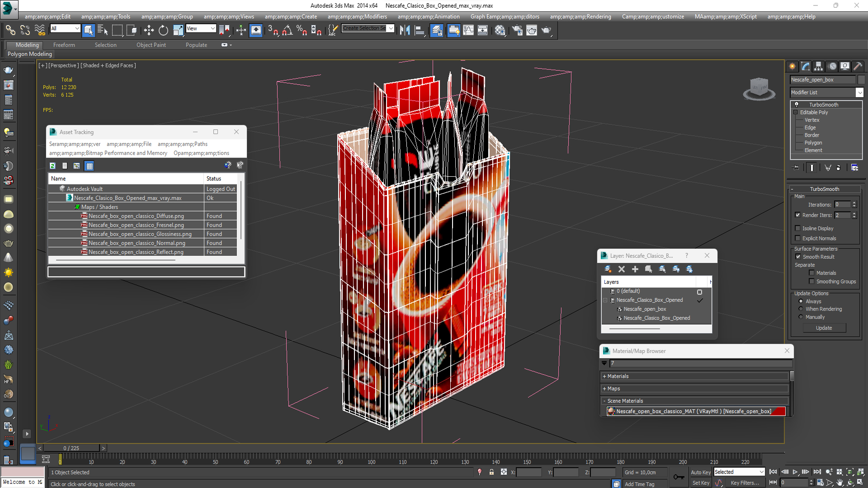Add selected objects to layer plus icon
Image resolution: width=868 pixels, height=488 pixels.
tap(635, 269)
